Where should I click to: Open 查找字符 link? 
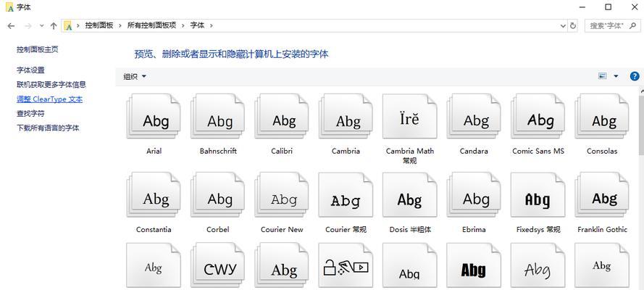[30, 113]
